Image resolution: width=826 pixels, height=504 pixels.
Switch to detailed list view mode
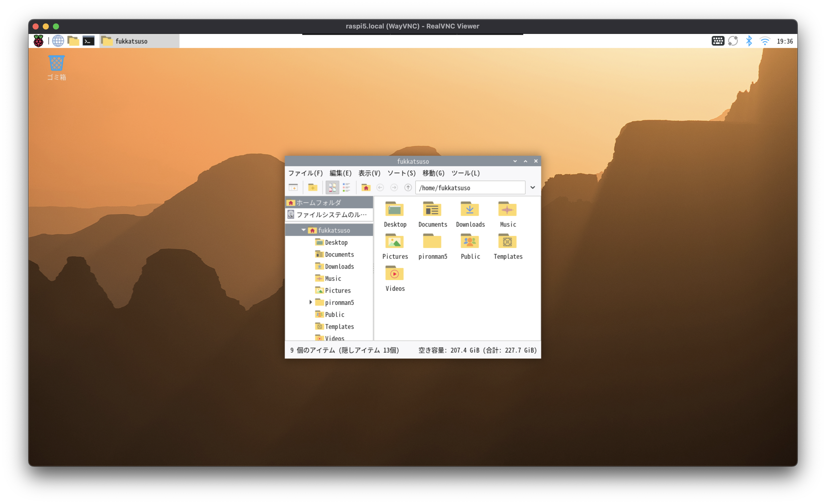[346, 187]
